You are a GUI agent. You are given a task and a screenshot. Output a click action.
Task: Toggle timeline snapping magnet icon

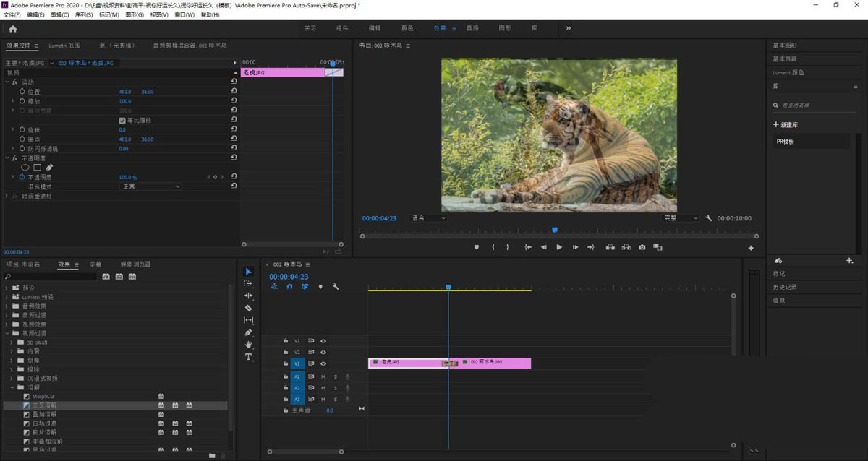[289, 287]
